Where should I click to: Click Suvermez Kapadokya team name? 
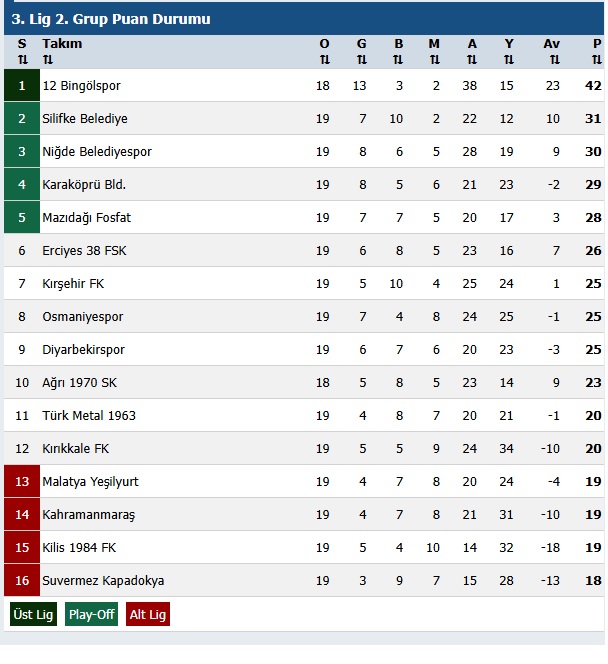103,581
